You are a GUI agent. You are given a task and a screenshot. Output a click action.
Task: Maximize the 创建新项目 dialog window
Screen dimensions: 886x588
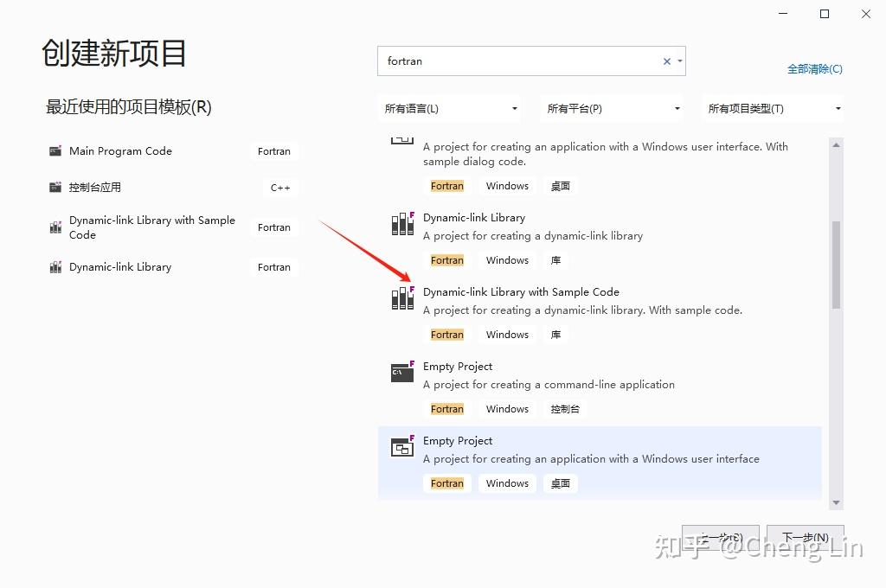[825, 14]
